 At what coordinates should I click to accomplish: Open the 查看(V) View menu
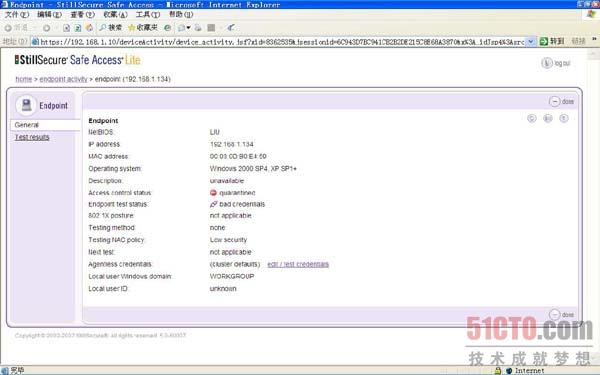pyautogui.click(x=82, y=15)
